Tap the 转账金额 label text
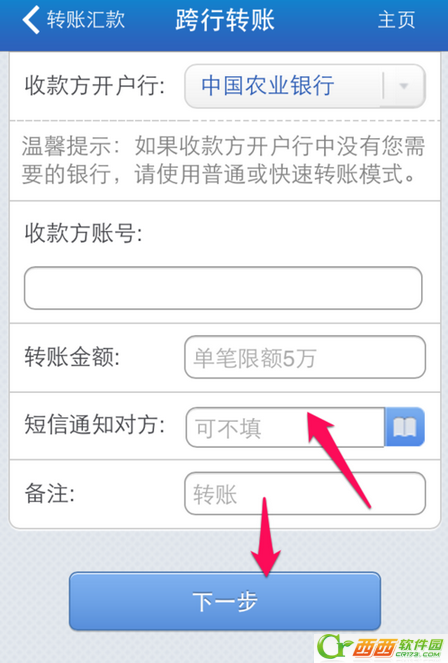Screen dimensions: 448x663 [x=72, y=357]
